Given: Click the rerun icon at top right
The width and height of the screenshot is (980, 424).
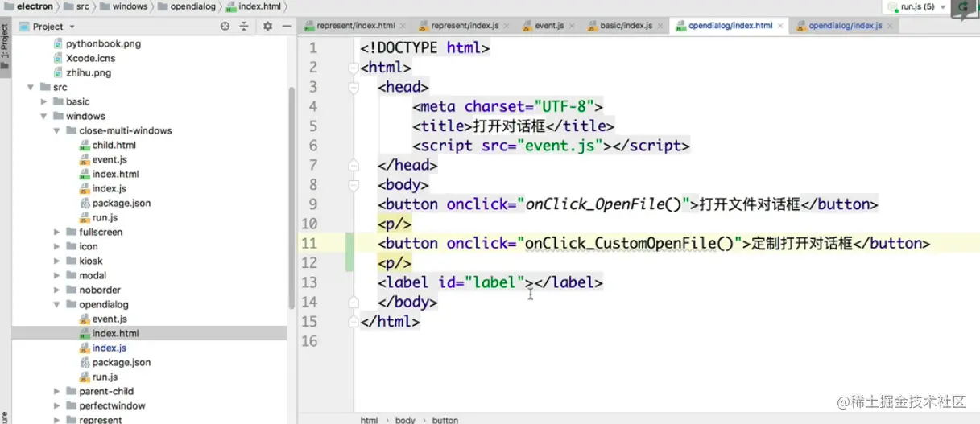Looking at the screenshot, I should pos(962,7).
